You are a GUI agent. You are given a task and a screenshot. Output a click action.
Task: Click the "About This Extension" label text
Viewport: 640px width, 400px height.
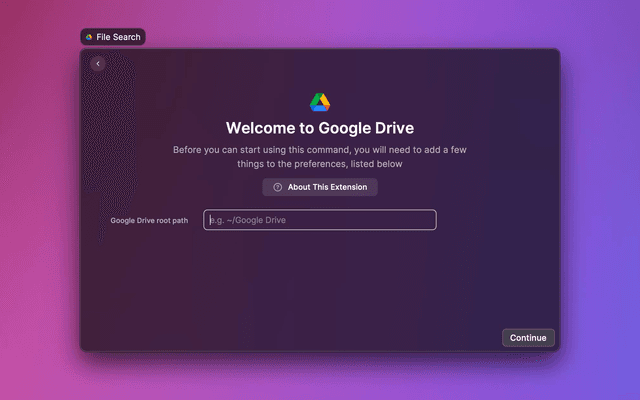click(327, 187)
